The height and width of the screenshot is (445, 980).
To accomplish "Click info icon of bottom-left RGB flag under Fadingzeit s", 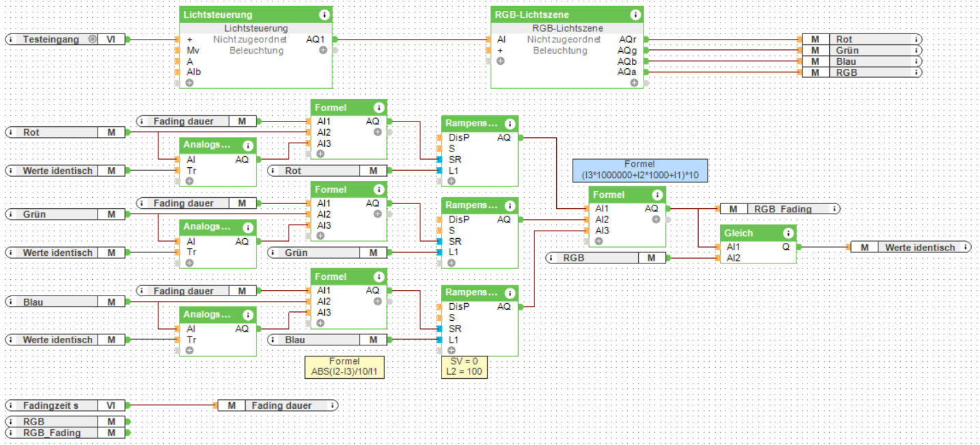I will (11, 422).
